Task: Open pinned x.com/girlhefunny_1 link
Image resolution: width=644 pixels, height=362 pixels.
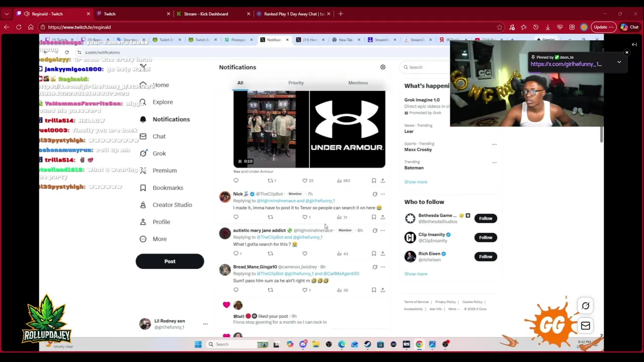Action: 566,64
